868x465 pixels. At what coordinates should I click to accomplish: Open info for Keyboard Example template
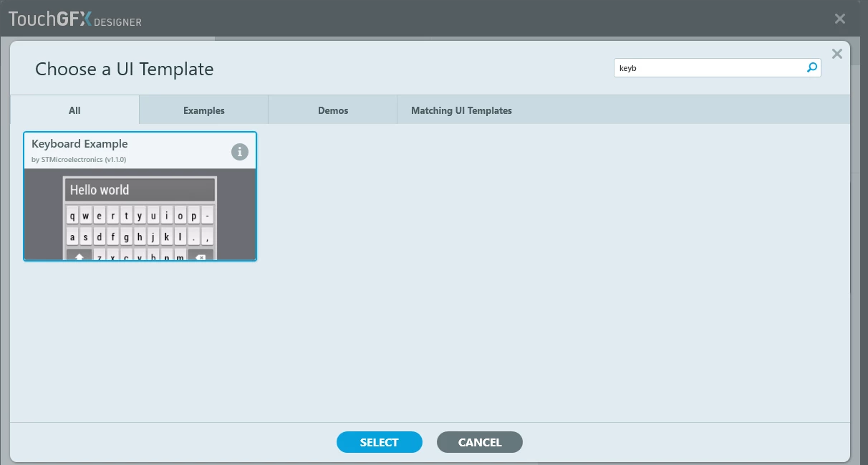240,152
